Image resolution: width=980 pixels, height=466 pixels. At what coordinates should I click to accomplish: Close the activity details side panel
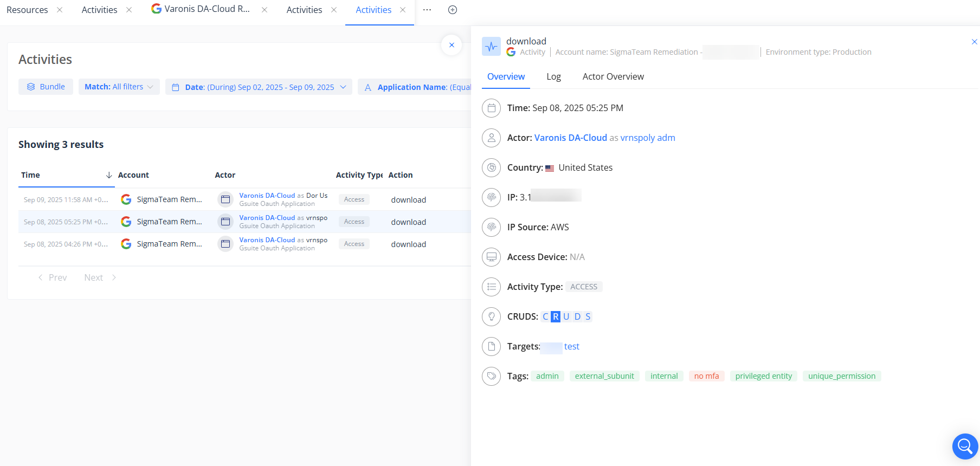(x=974, y=42)
